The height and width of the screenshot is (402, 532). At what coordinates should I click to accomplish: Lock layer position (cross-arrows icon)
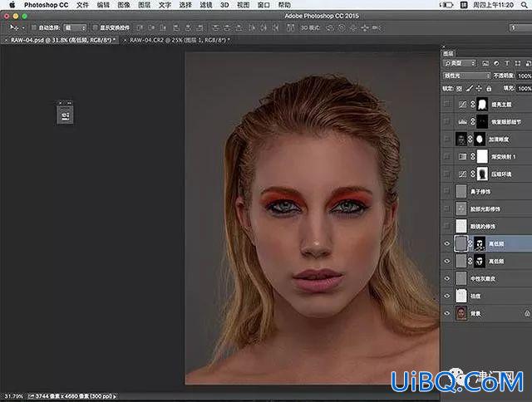coord(479,89)
